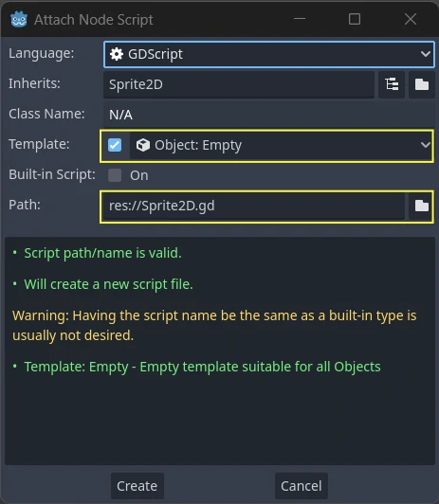Maximize the Attach Node Script window
The height and width of the screenshot is (504, 439).
355,19
